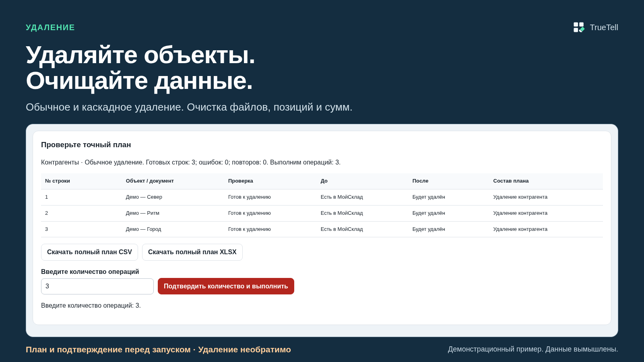Click the 'Введите количество операций' field label
644x362 pixels.
(x=90, y=272)
